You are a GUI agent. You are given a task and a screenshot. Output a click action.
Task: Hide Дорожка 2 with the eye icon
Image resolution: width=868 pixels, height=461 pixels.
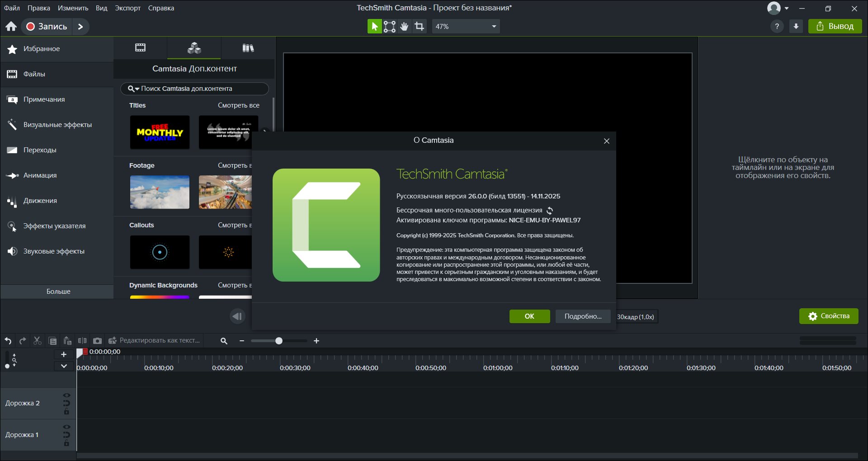point(67,395)
